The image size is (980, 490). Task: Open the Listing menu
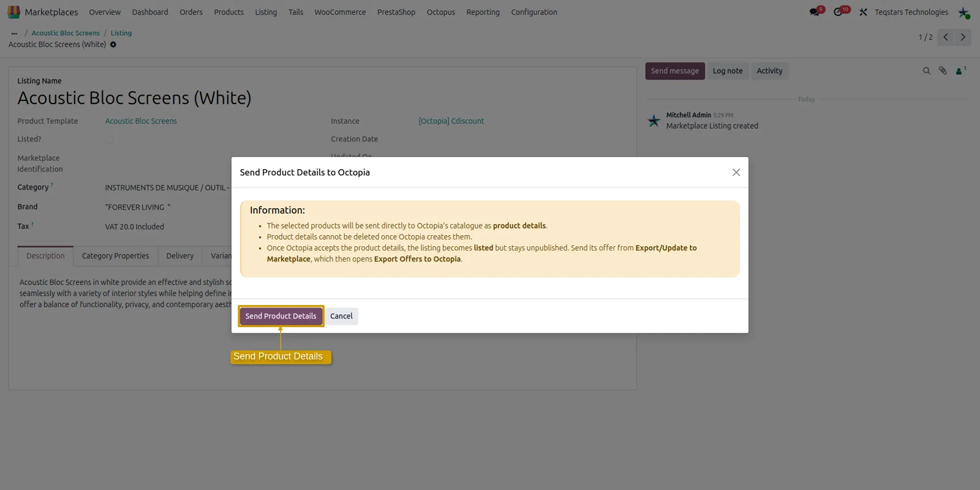266,12
